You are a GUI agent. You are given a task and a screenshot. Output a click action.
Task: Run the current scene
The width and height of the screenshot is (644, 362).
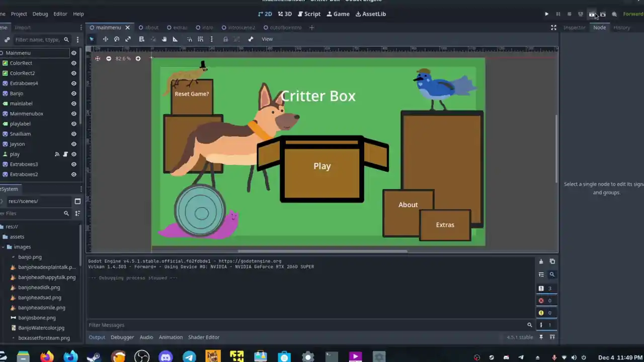592,14
